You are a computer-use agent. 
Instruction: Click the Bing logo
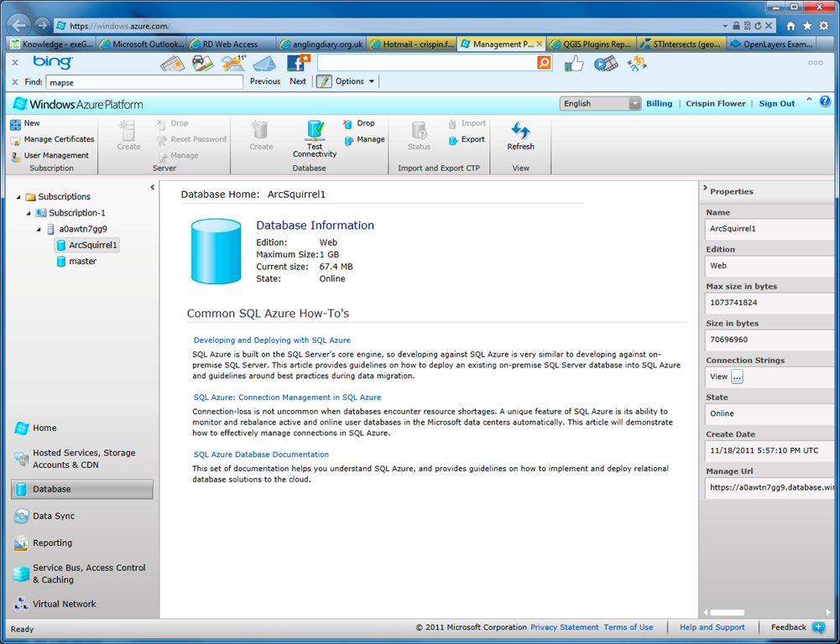click(53, 62)
